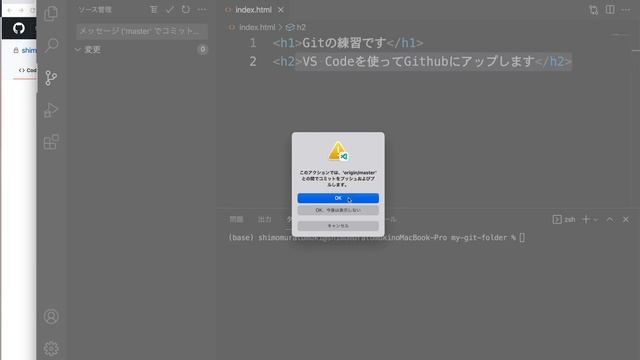Image resolution: width=640 pixels, height=360 pixels.
Task: Go back in the browser window
Action: (x=10, y=10)
